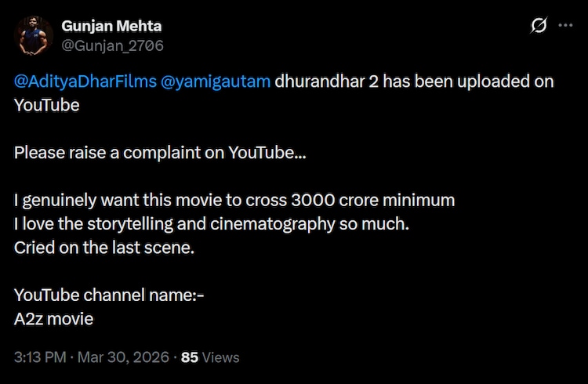588x384 pixels.
Task: Click the 3:13 PM timestamp
Action: 38,357
